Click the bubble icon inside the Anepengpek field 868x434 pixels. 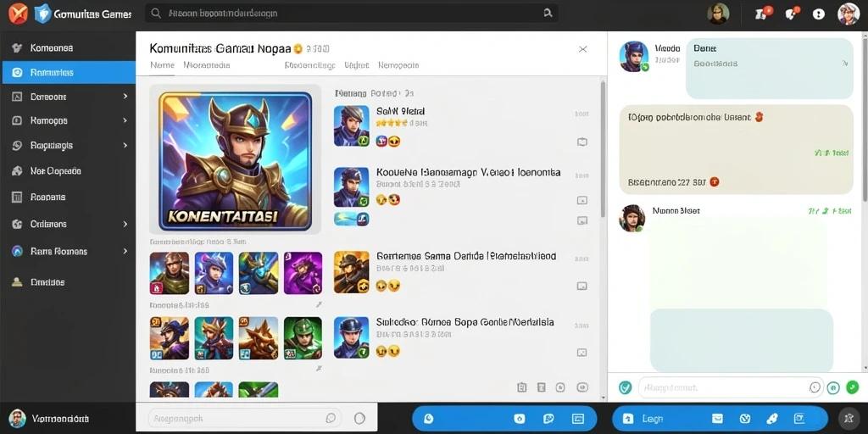pyautogui.click(x=331, y=418)
